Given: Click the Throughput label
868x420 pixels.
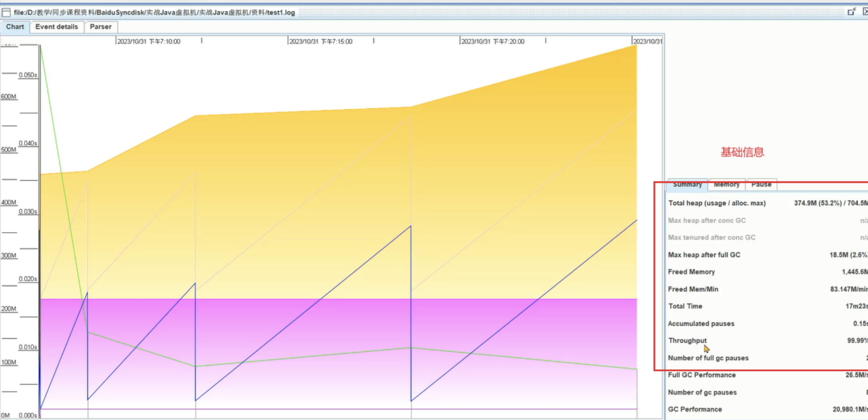Looking at the screenshot, I should tap(687, 341).
